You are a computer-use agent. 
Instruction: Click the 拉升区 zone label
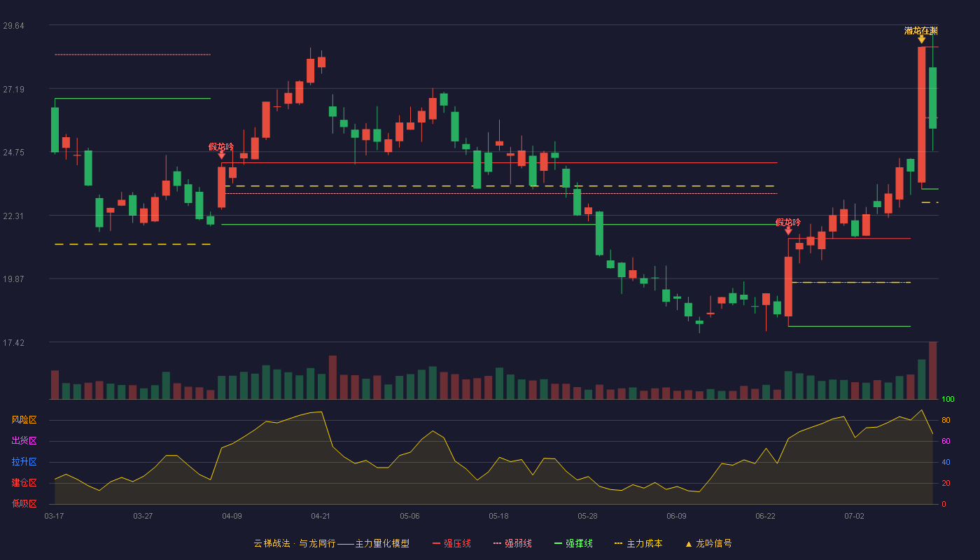coord(24,462)
